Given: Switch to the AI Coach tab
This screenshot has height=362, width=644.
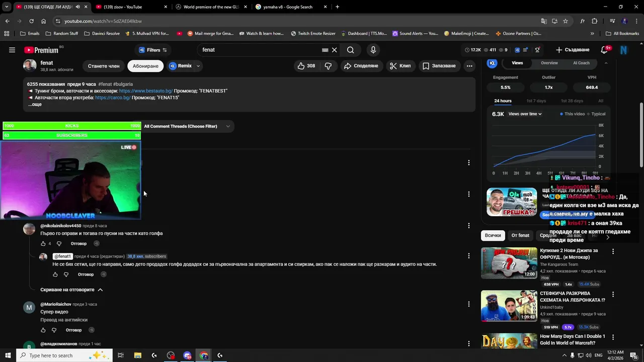Looking at the screenshot, I should 581,63.
